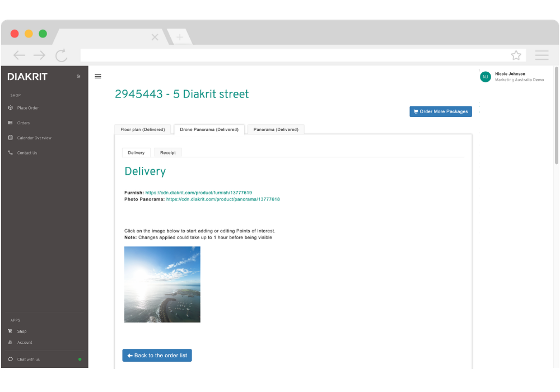Open Calendar Overview in sidebar

[34, 138]
